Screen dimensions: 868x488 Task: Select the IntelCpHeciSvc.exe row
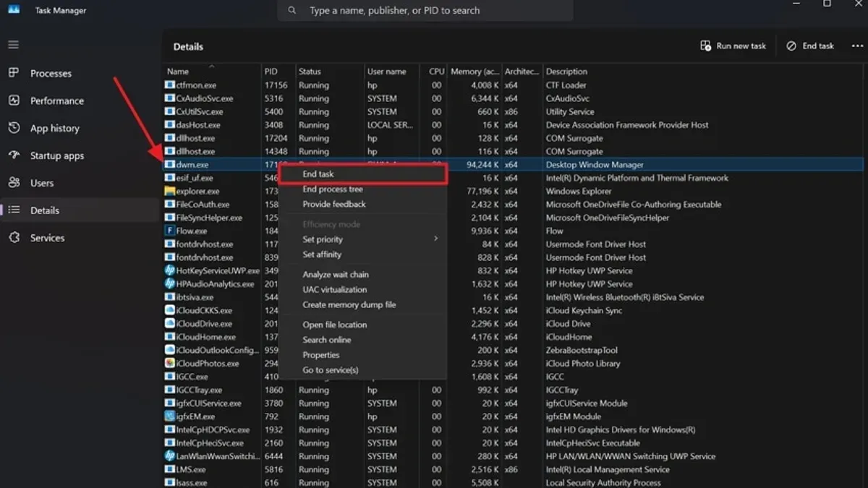tap(513, 443)
